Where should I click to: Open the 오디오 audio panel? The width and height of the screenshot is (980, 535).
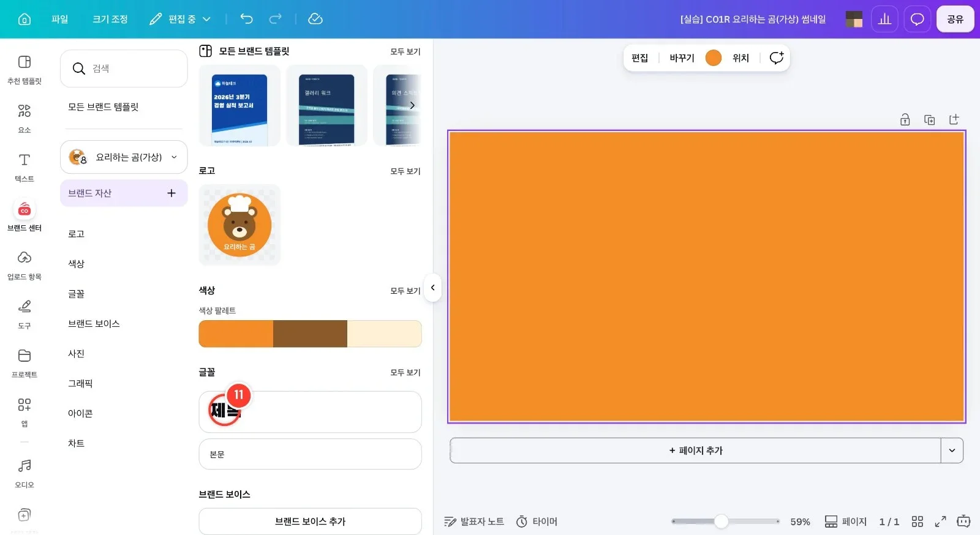point(24,473)
